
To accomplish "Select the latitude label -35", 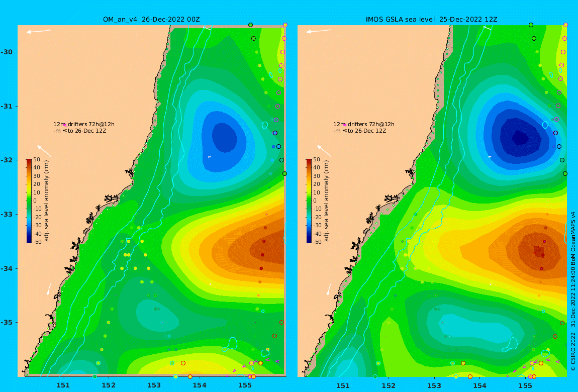I will click(6, 322).
